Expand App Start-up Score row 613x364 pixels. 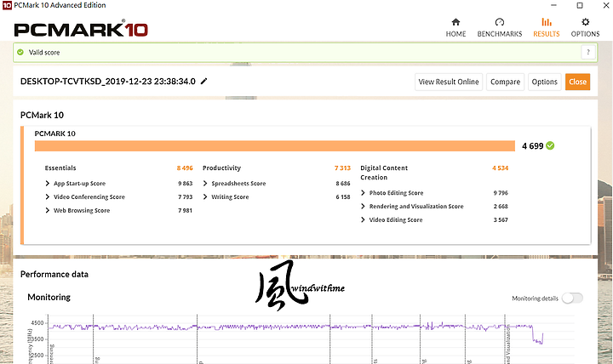tap(48, 183)
